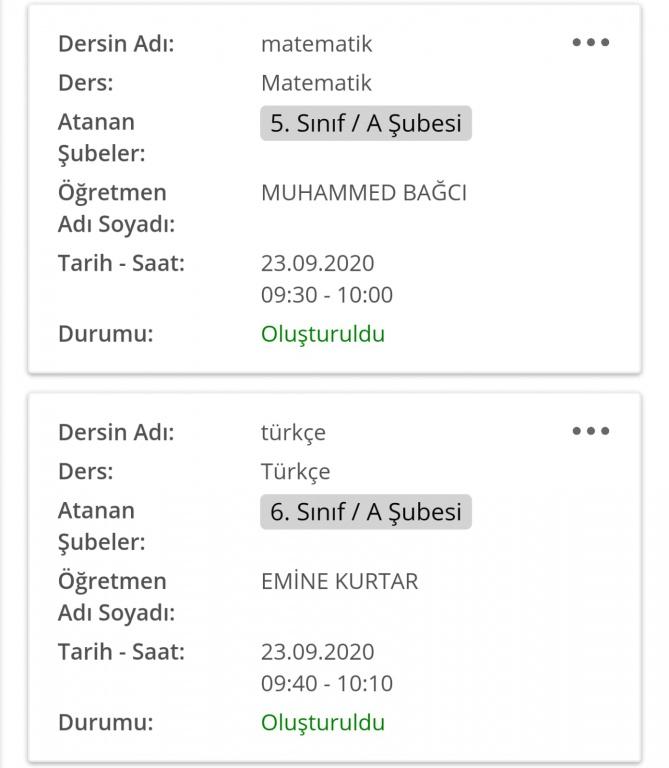Click lesson name türkçe value

pyautogui.click(x=293, y=432)
